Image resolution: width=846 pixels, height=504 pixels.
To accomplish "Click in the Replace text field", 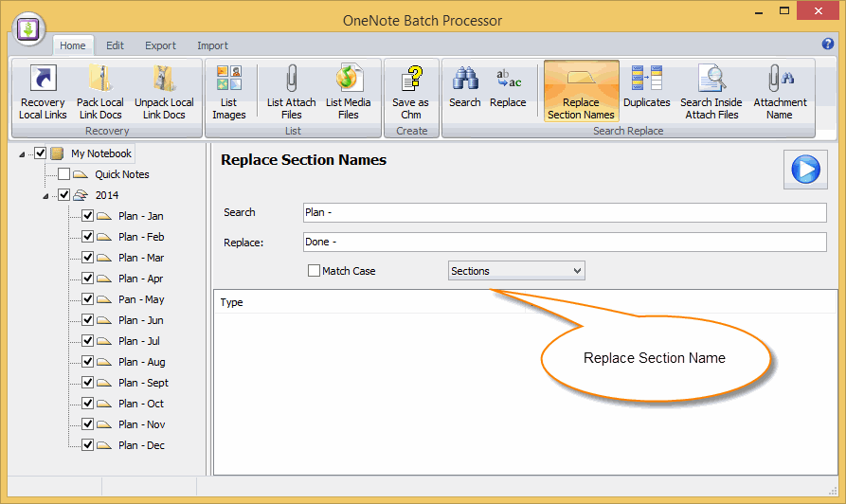I will click(x=565, y=242).
